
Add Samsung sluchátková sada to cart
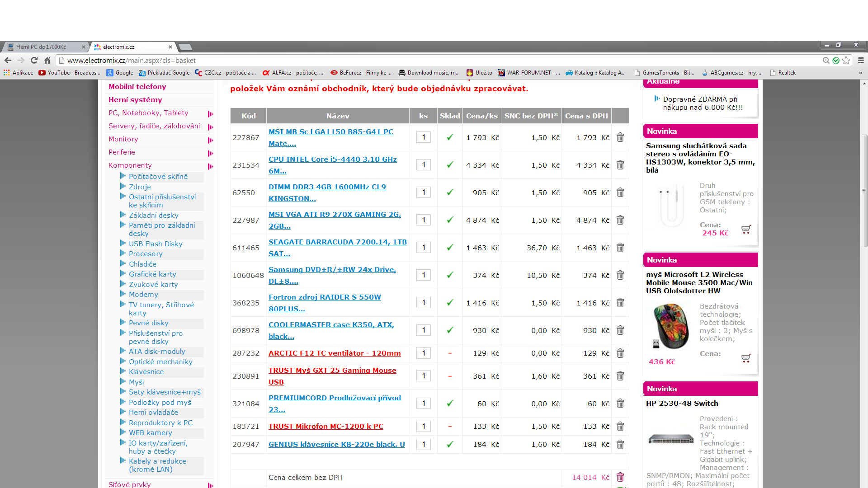(746, 230)
